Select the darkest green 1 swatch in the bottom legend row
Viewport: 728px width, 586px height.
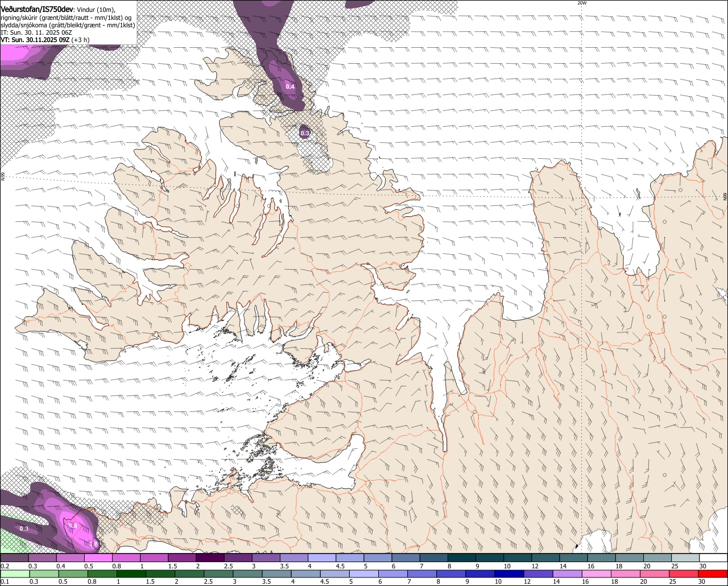click(x=131, y=573)
